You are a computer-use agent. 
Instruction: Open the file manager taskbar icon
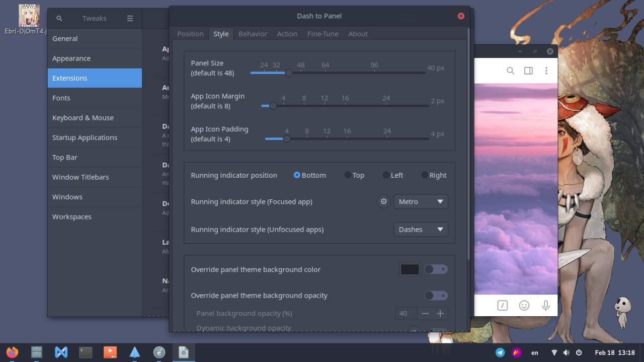click(x=37, y=352)
